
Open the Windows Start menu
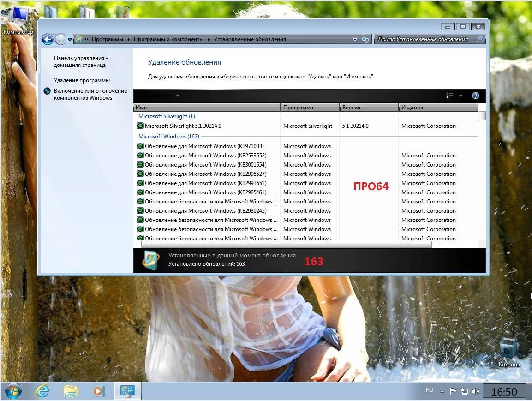pos(13,391)
